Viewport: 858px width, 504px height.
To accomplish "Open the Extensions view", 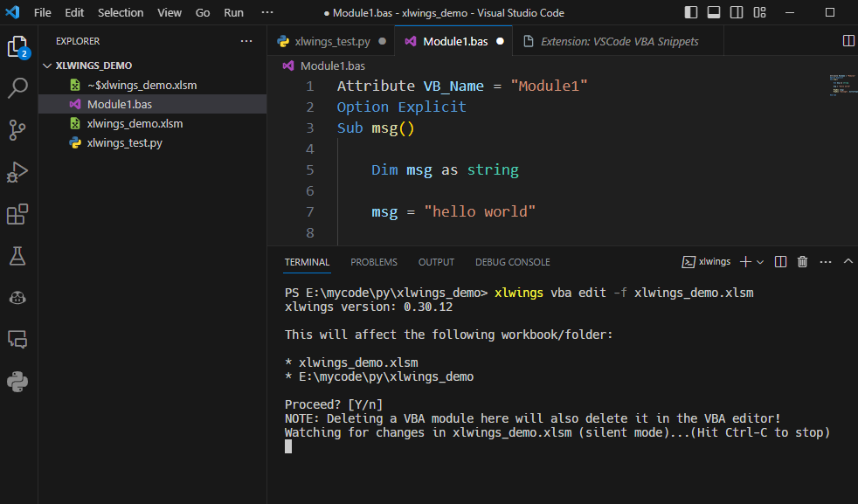I will click(17, 214).
